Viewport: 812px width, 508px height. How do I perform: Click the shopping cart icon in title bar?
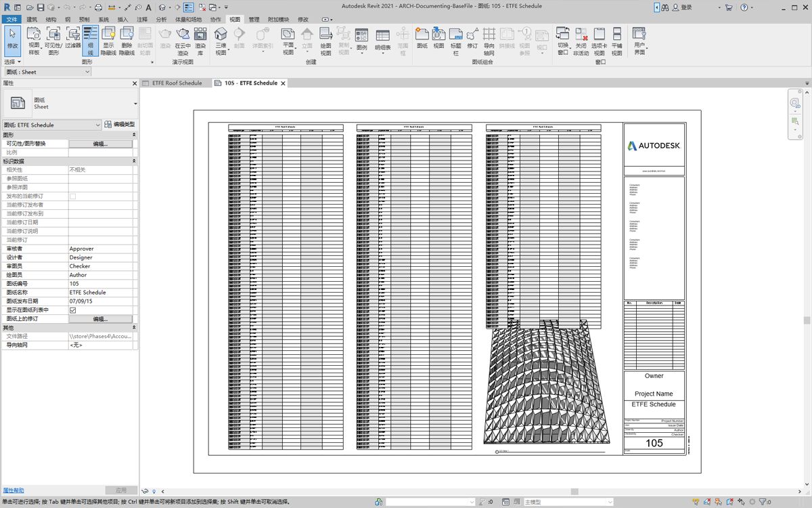(x=729, y=7)
